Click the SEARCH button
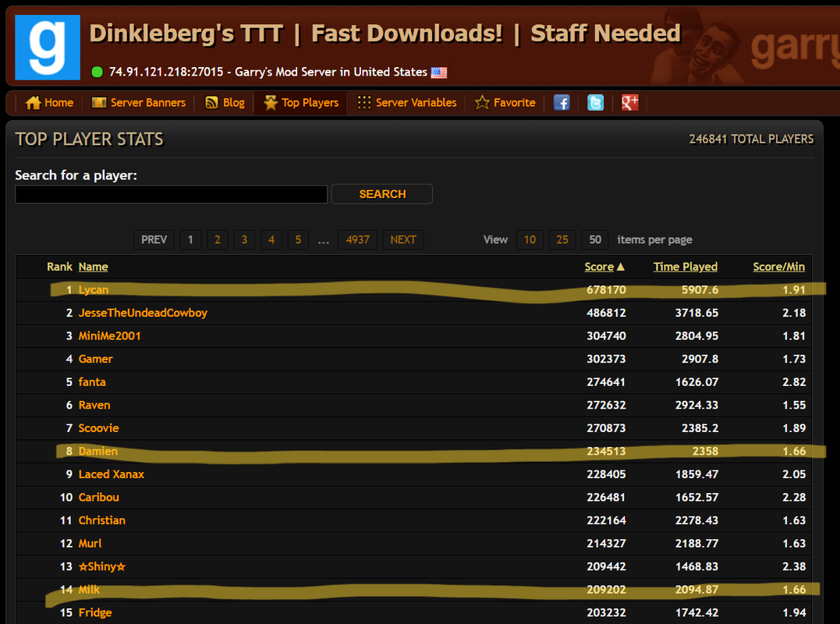 point(382,194)
